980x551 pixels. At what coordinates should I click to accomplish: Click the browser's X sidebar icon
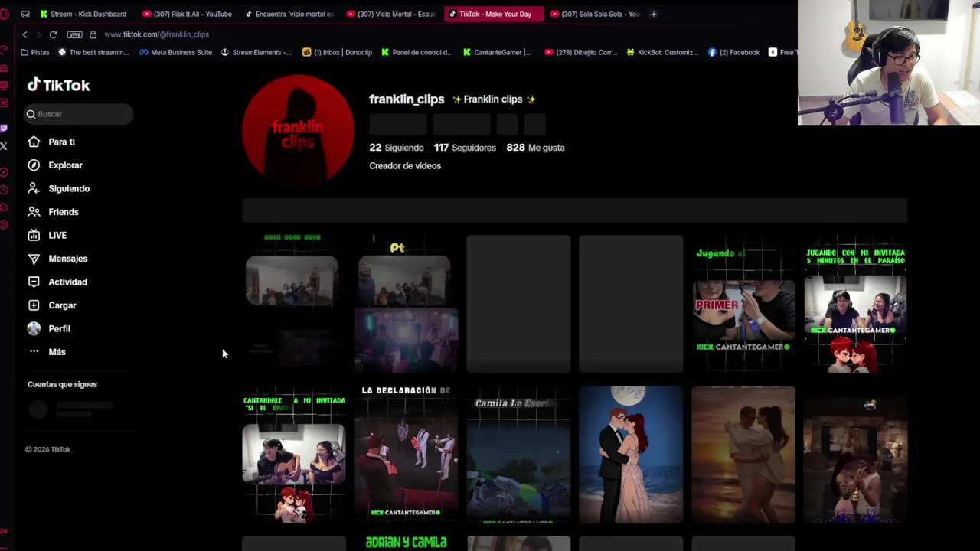coord(5,146)
